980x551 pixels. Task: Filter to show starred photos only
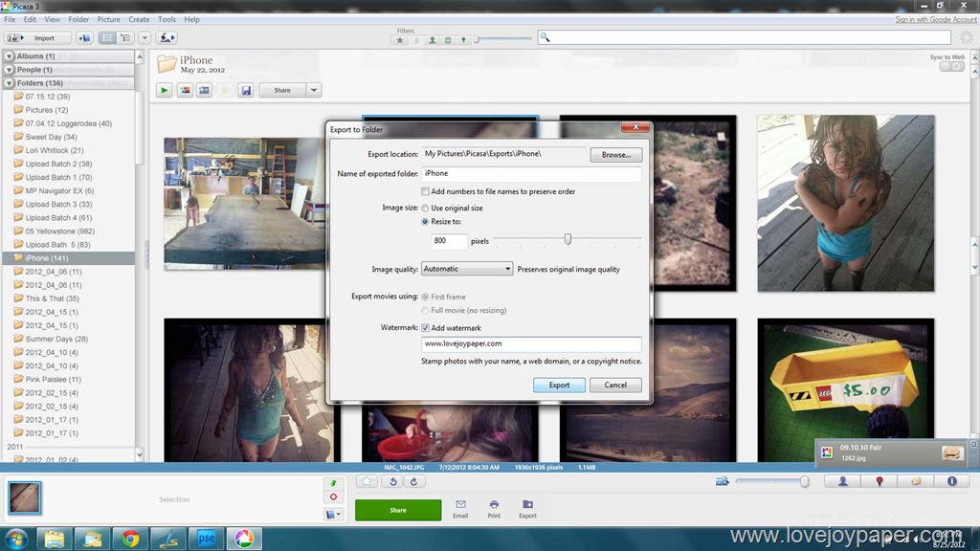pyautogui.click(x=400, y=40)
